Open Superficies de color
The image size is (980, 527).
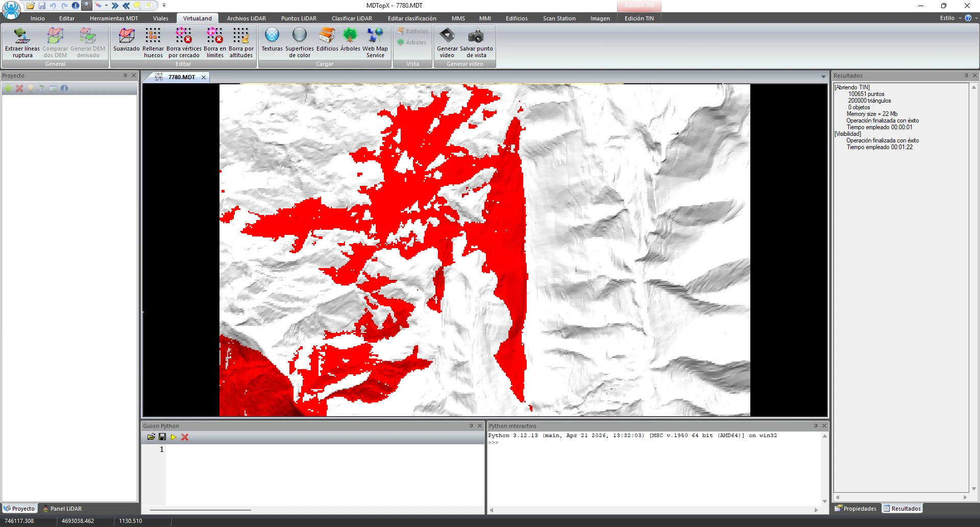[300, 43]
